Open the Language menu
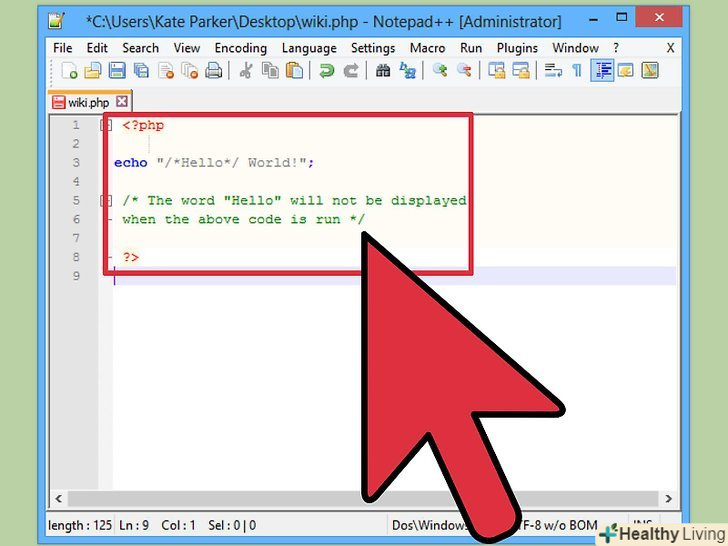728x546 pixels. tap(309, 48)
